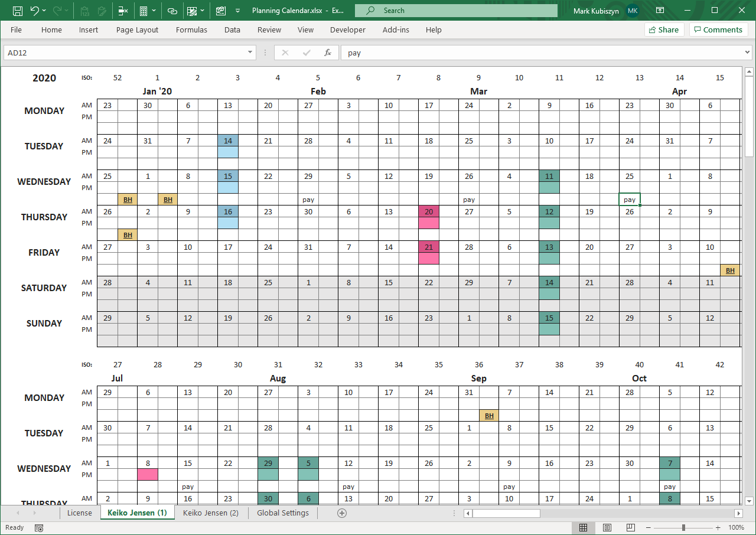This screenshot has width=756, height=535.
Task: Click the Save icon in the toolbar
Action: coord(18,11)
